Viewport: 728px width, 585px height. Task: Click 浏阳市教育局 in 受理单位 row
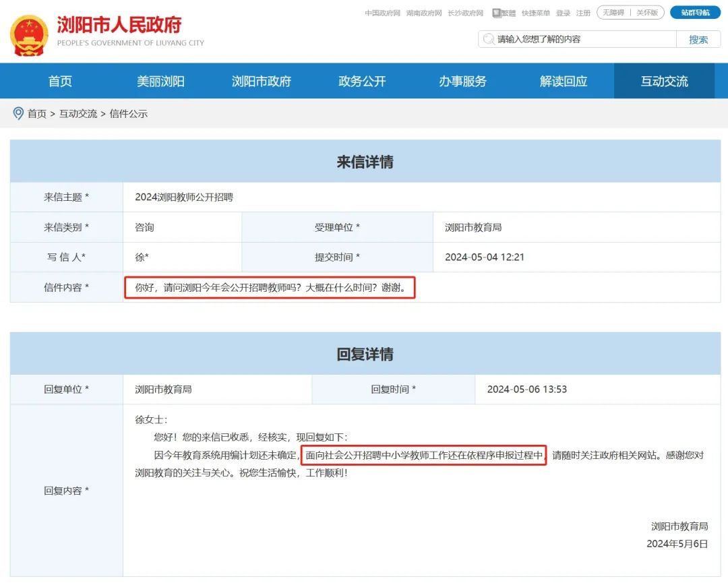tap(473, 227)
